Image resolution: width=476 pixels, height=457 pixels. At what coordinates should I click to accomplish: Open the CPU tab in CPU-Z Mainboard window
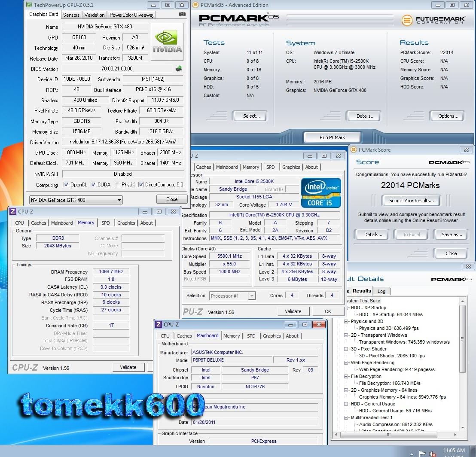click(165, 336)
